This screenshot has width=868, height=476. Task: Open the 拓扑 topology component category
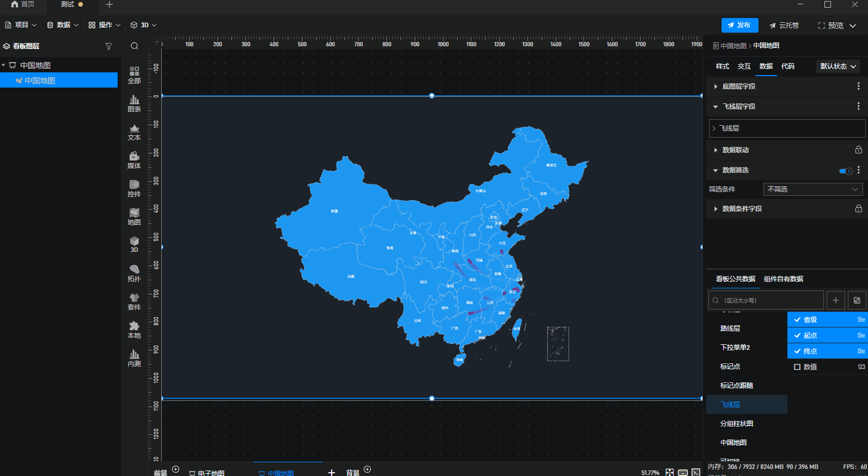tap(134, 273)
